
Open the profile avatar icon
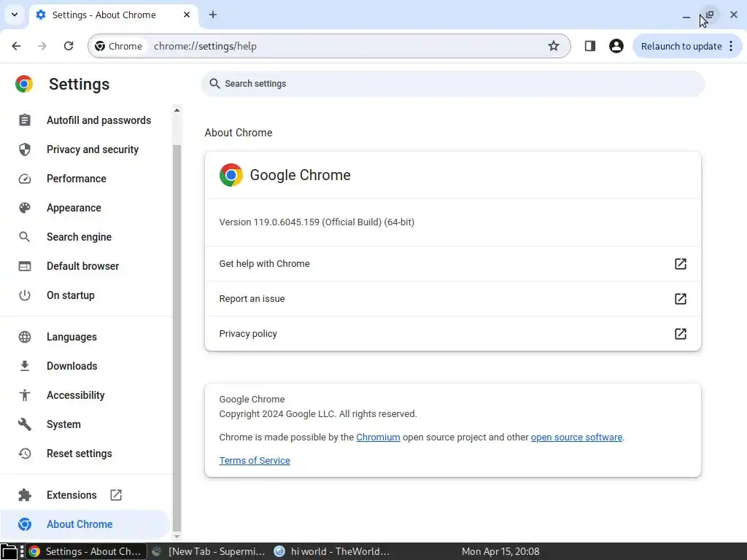coord(616,46)
